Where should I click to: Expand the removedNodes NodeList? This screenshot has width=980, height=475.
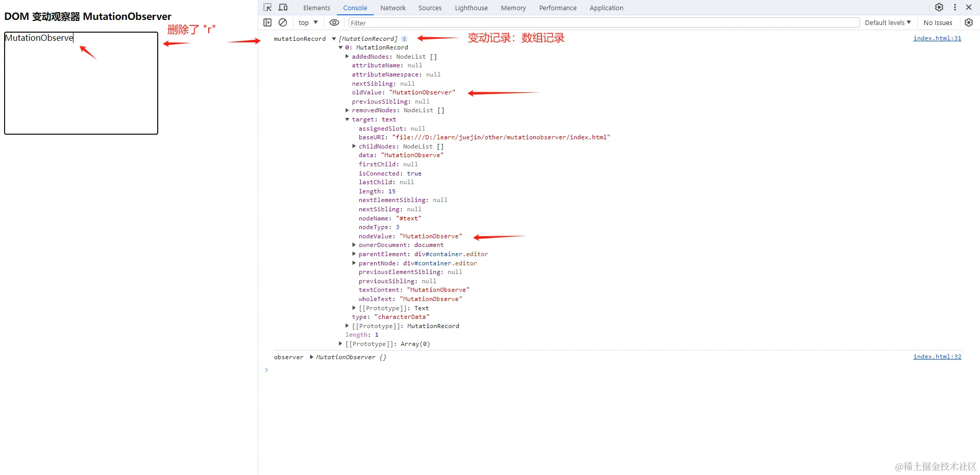point(347,110)
